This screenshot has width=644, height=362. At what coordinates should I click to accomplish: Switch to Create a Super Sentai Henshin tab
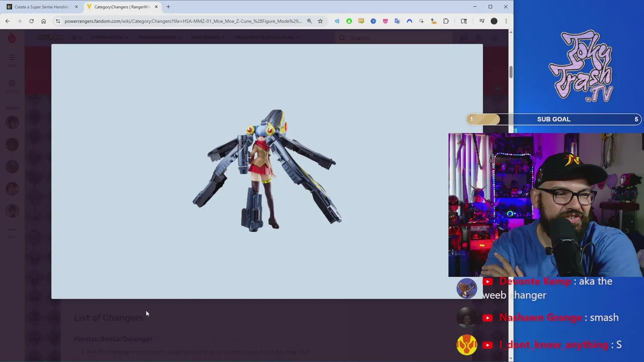[40, 7]
